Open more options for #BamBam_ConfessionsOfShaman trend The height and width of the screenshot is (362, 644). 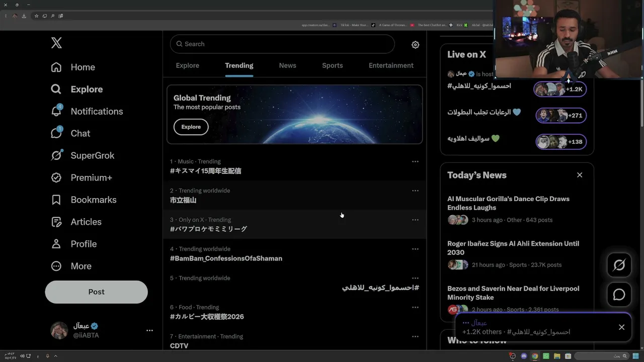tap(415, 249)
